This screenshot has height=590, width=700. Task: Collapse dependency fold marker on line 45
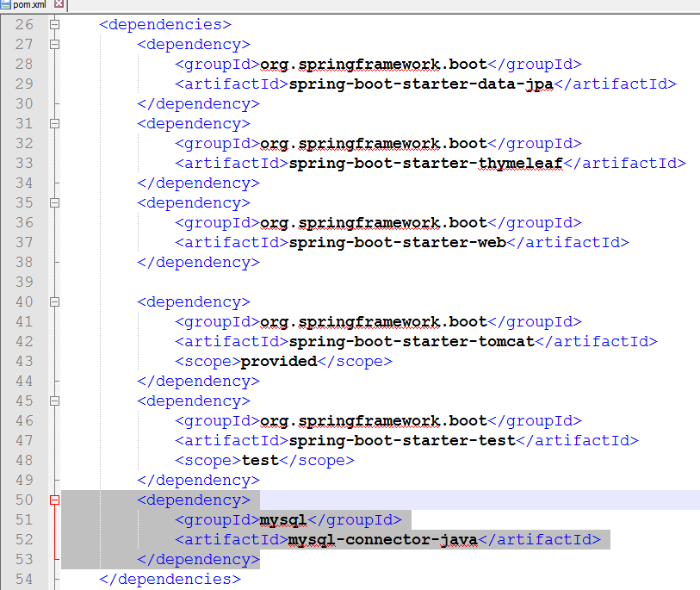(54, 401)
